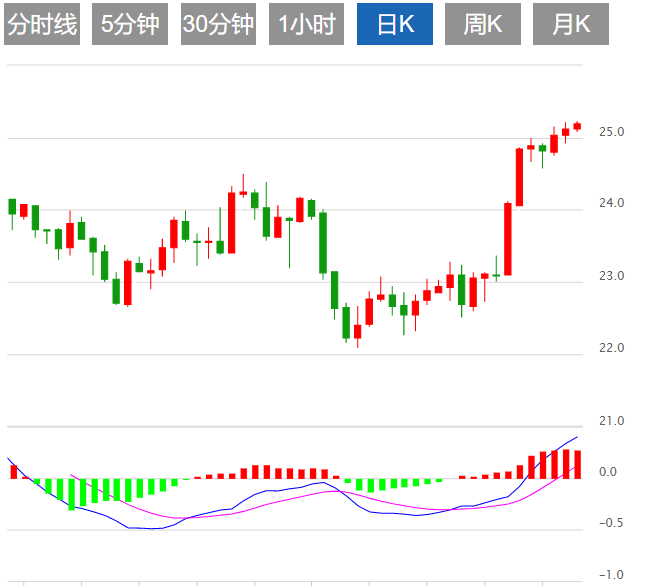The height and width of the screenshot is (586, 646).
Task: Click the longest green MACD bar on the left
Action: [71, 494]
